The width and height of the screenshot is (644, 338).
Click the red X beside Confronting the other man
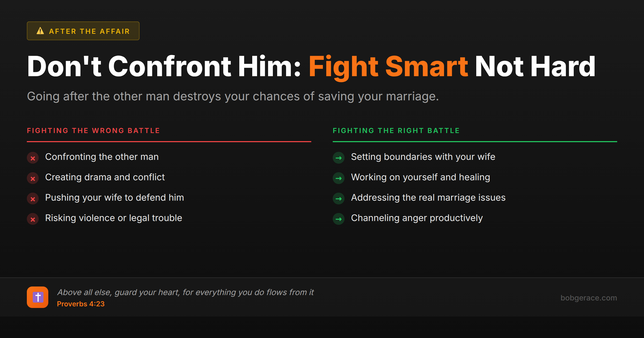click(x=33, y=158)
